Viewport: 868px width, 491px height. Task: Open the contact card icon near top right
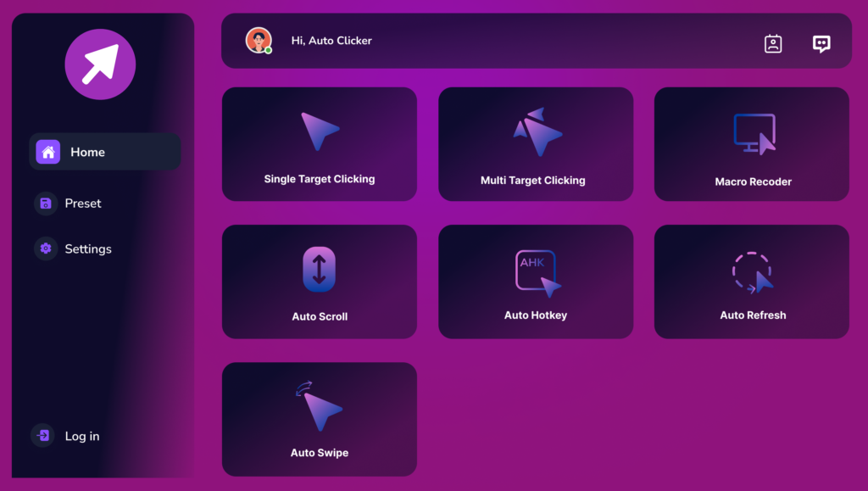(x=772, y=43)
